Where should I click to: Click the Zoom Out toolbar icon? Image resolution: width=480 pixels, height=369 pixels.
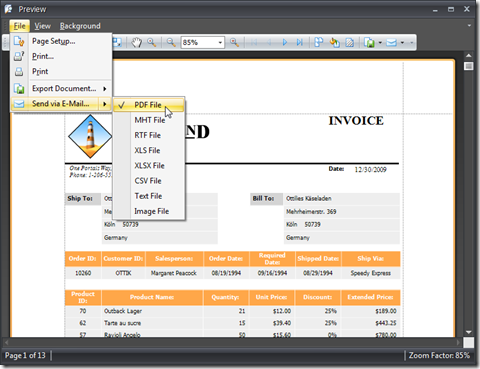171,42
